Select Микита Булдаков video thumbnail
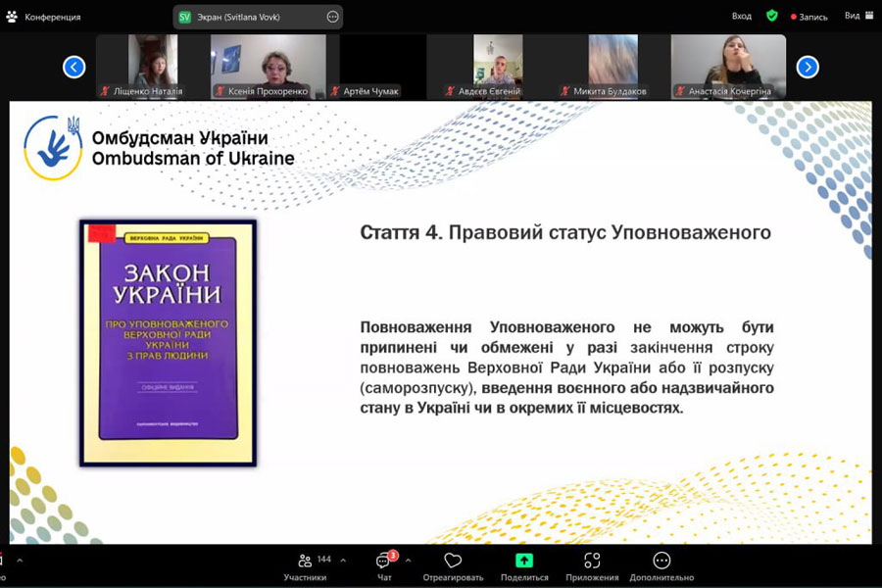Image resolution: width=882 pixels, height=588 pixels. (613, 67)
